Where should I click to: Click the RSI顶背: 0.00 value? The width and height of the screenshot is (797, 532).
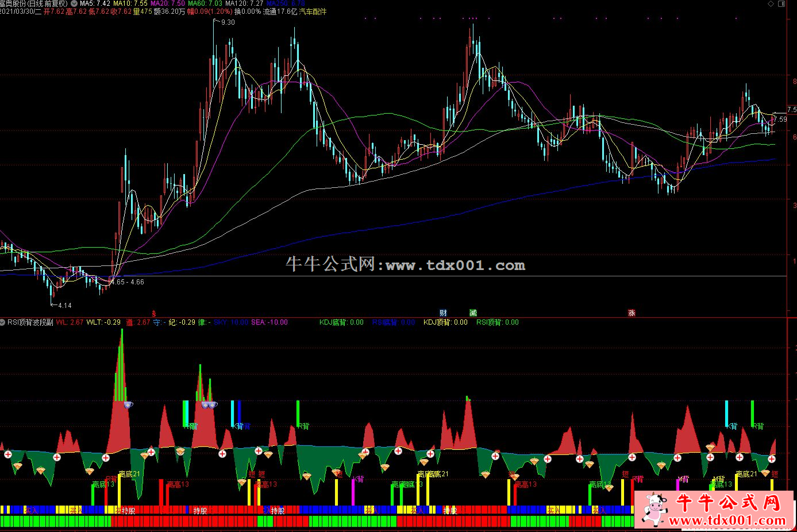[497, 322]
